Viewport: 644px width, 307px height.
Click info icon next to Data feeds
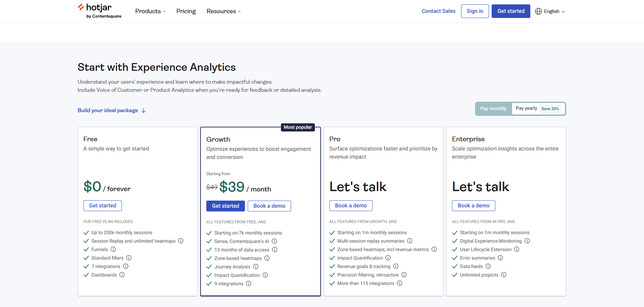coord(488,266)
